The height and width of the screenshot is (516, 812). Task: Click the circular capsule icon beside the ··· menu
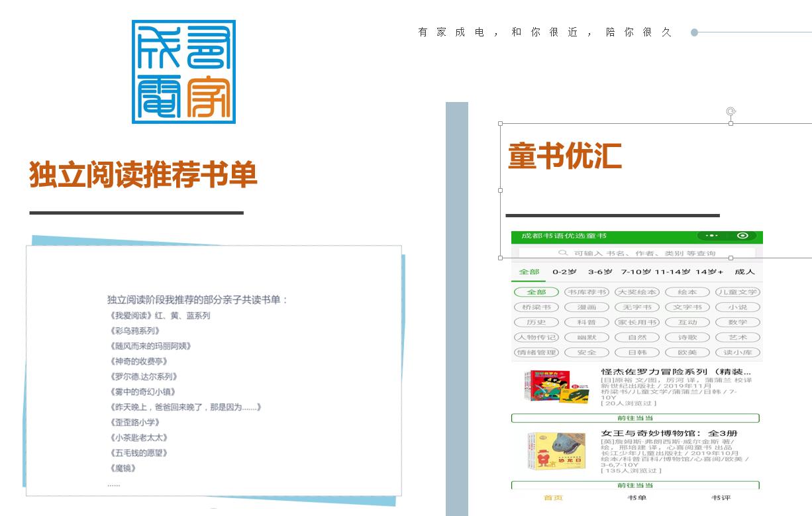pyautogui.click(x=743, y=236)
